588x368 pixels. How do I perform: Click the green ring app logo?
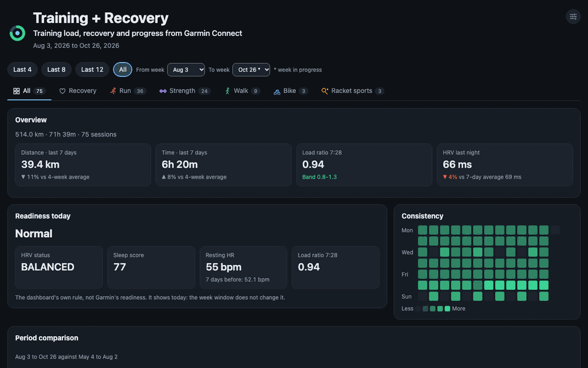[17, 33]
